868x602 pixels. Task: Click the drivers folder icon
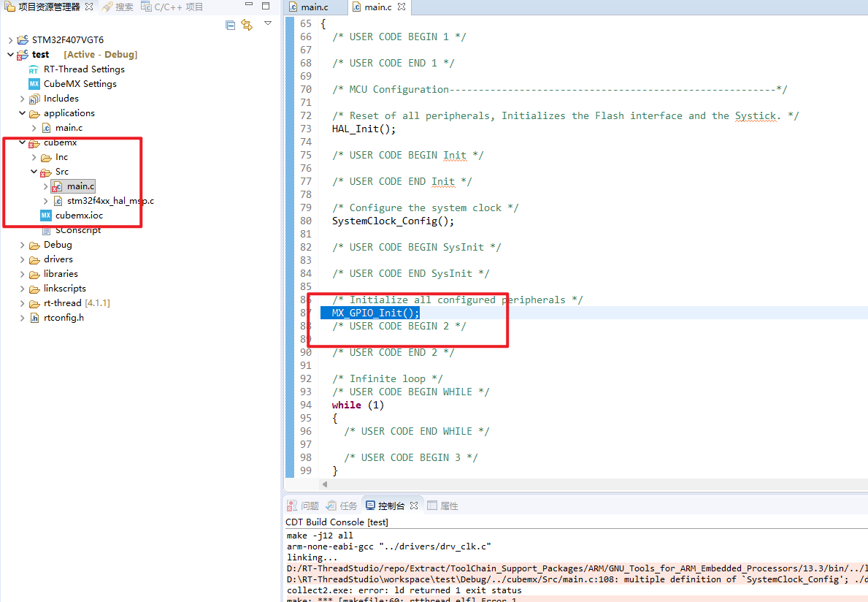34,259
